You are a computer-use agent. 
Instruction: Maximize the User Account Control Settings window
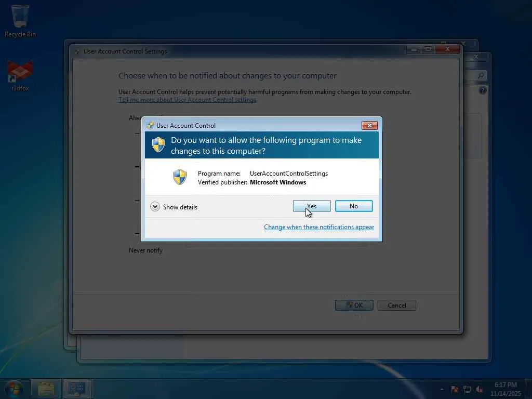coord(428,49)
